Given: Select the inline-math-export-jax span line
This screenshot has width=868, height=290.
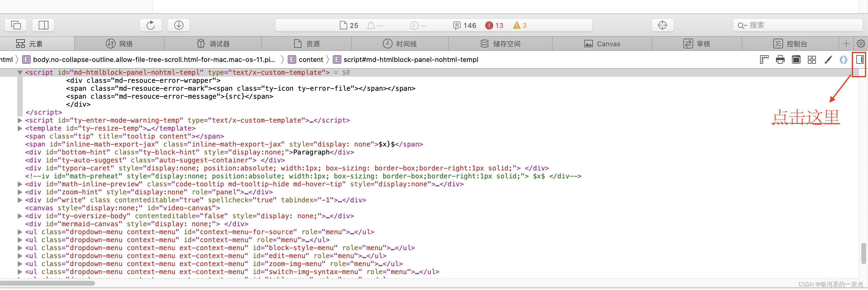Looking at the screenshot, I should tap(224, 144).
